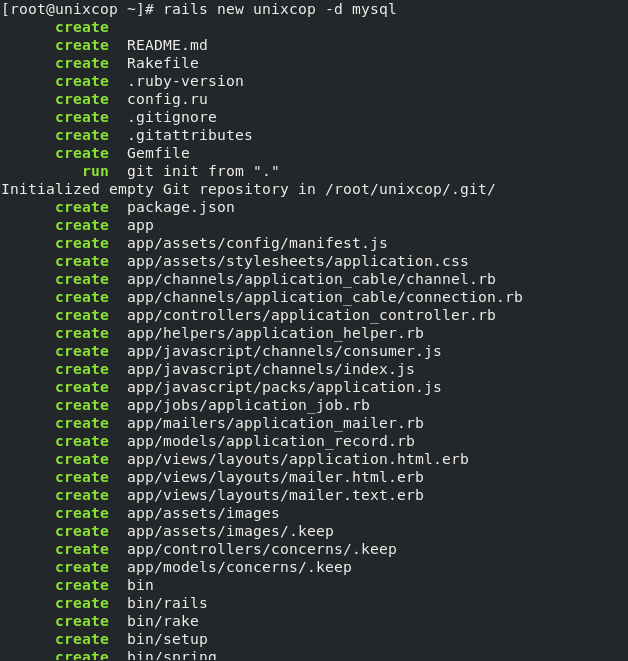Select the Gemfile entry

click(158, 153)
